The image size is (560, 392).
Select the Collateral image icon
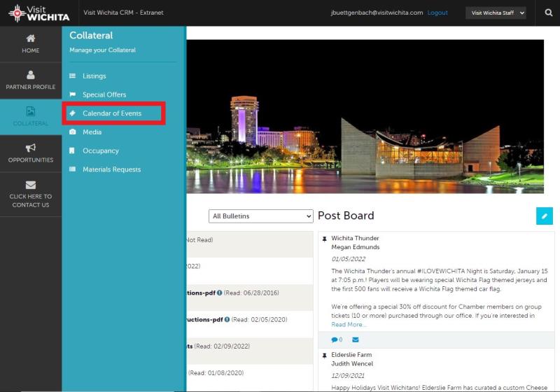(x=31, y=111)
